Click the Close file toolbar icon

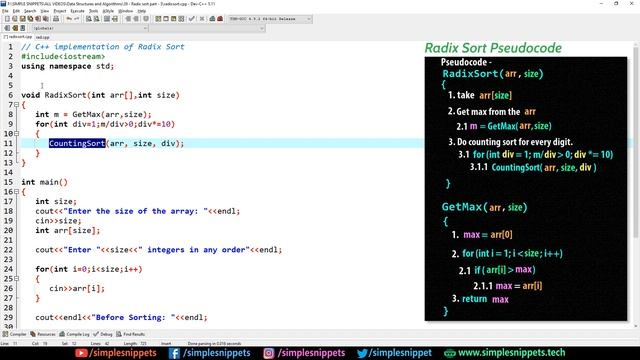(38, 19)
